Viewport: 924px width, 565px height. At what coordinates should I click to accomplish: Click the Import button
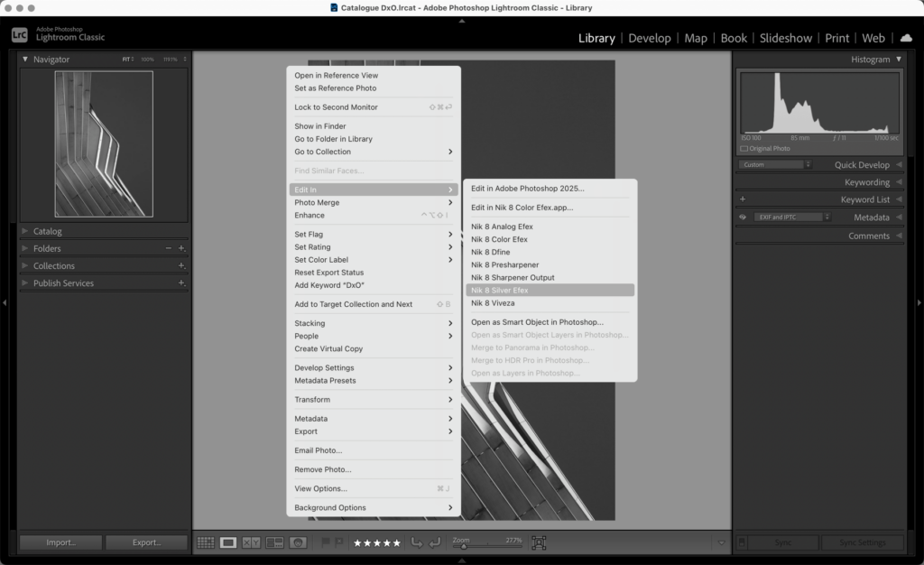pyautogui.click(x=60, y=542)
